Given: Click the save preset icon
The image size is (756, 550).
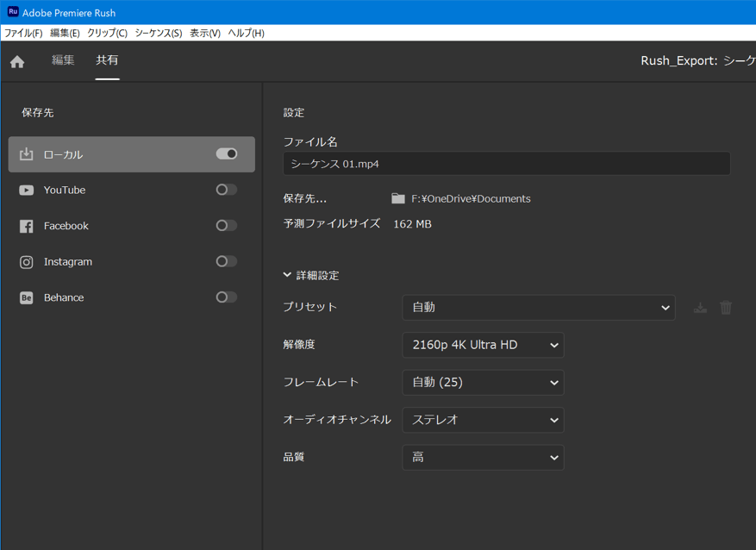Looking at the screenshot, I should [x=700, y=308].
